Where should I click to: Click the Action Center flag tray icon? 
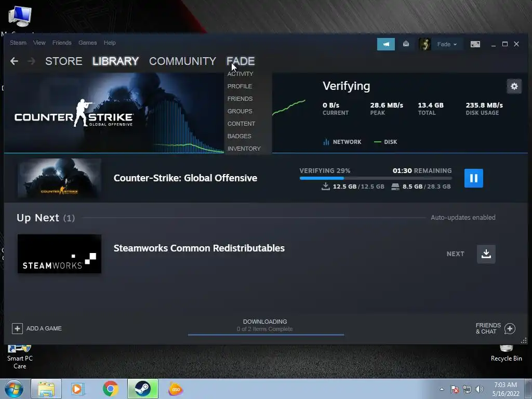coord(454,389)
